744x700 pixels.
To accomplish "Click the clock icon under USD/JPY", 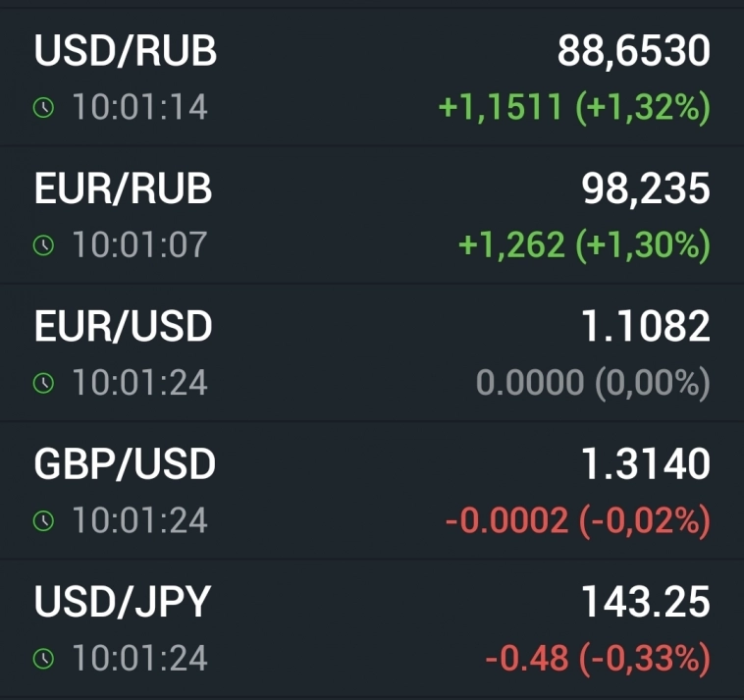I will coord(43,659).
